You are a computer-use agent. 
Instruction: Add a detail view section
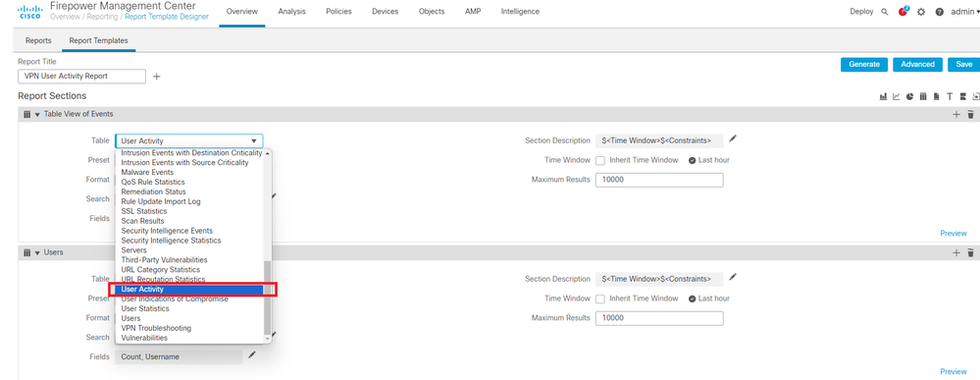click(936, 97)
